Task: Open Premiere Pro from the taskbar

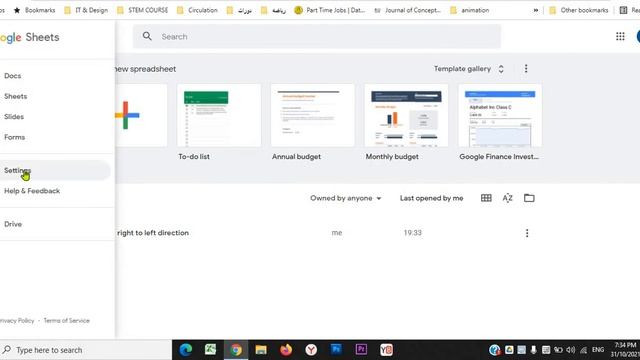Action: click(361, 350)
